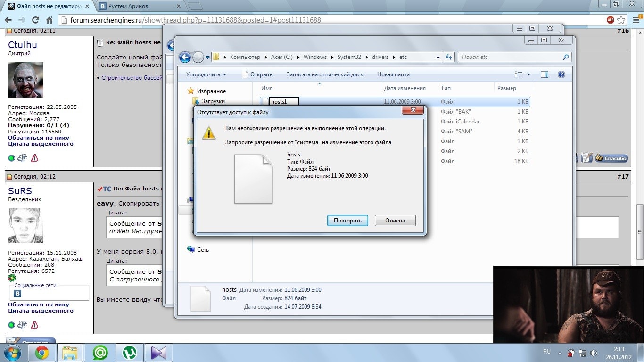Click the Adblock Plus extension icon
644x362 pixels.
[611, 20]
